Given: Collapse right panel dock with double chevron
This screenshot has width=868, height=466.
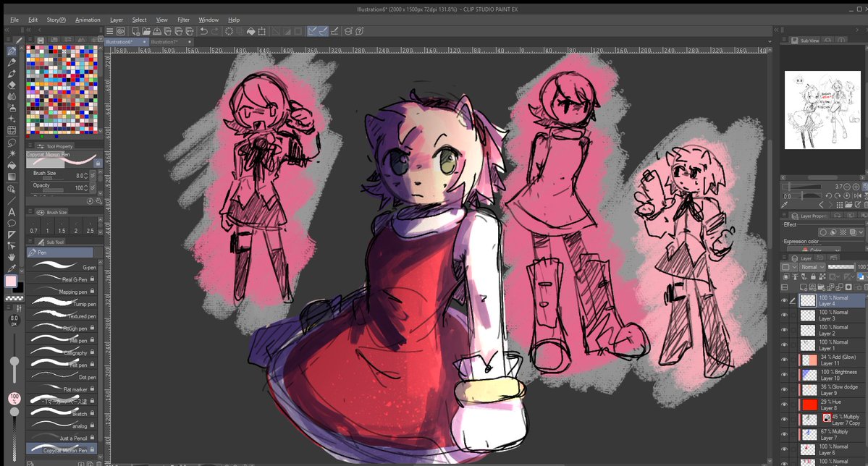Looking at the screenshot, I should pyautogui.click(x=777, y=30).
